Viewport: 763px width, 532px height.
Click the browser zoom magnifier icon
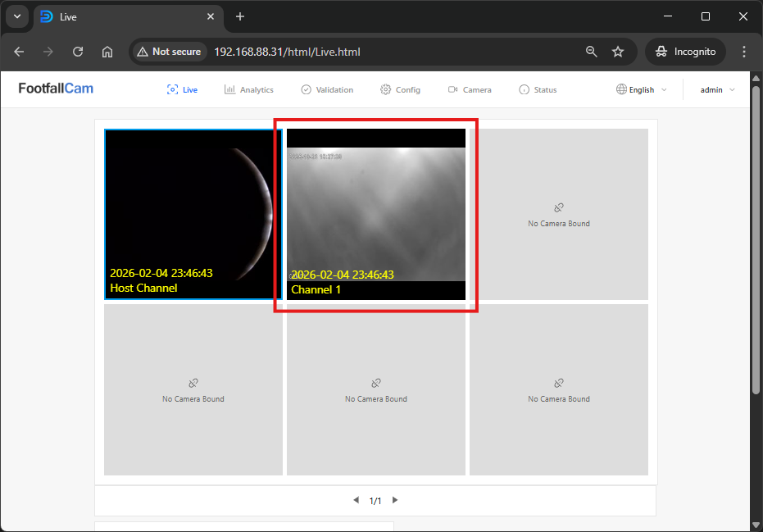(x=592, y=52)
